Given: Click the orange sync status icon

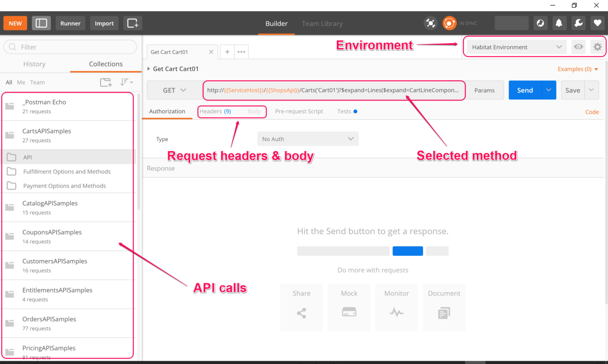Looking at the screenshot, I should pos(449,23).
